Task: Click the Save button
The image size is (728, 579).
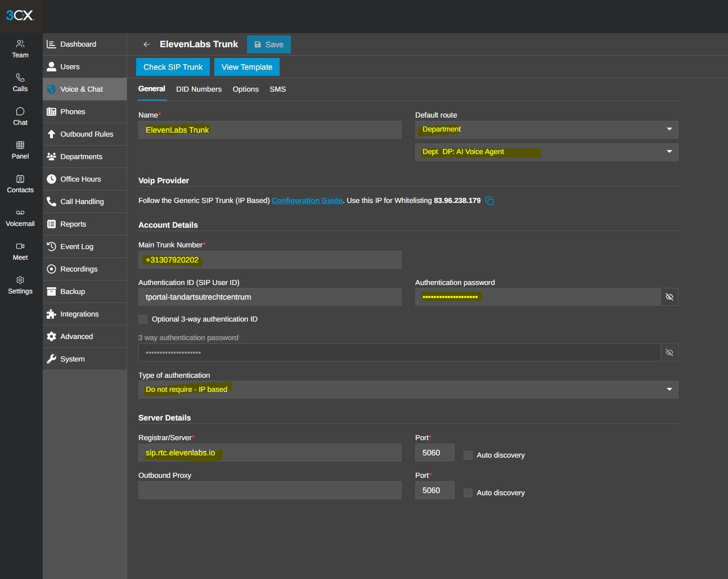Action: (269, 44)
